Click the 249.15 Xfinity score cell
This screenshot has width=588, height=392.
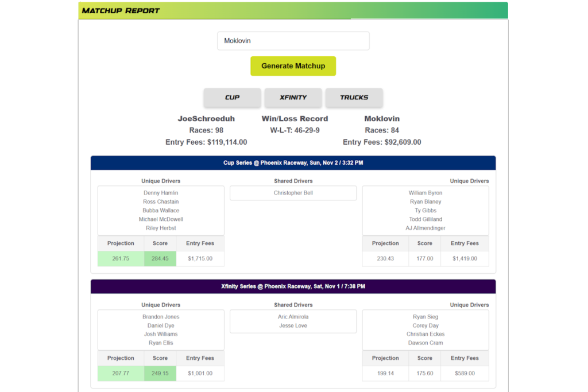[x=160, y=374]
